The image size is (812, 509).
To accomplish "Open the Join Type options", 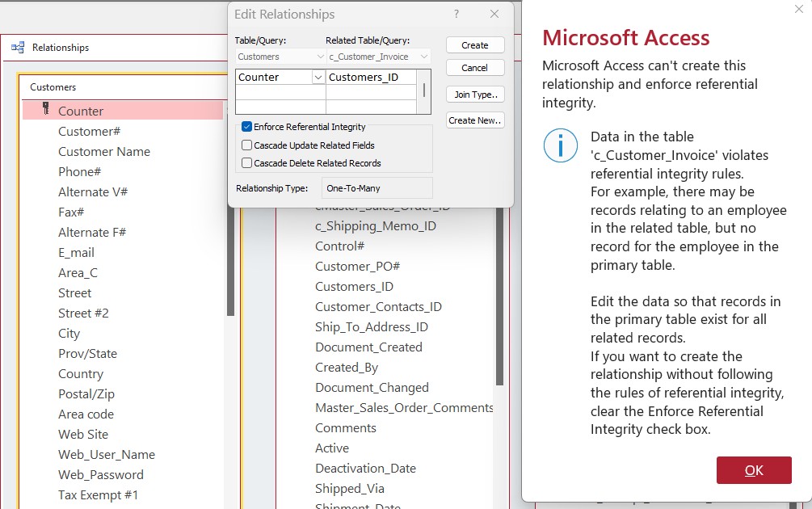I will [x=475, y=95].
